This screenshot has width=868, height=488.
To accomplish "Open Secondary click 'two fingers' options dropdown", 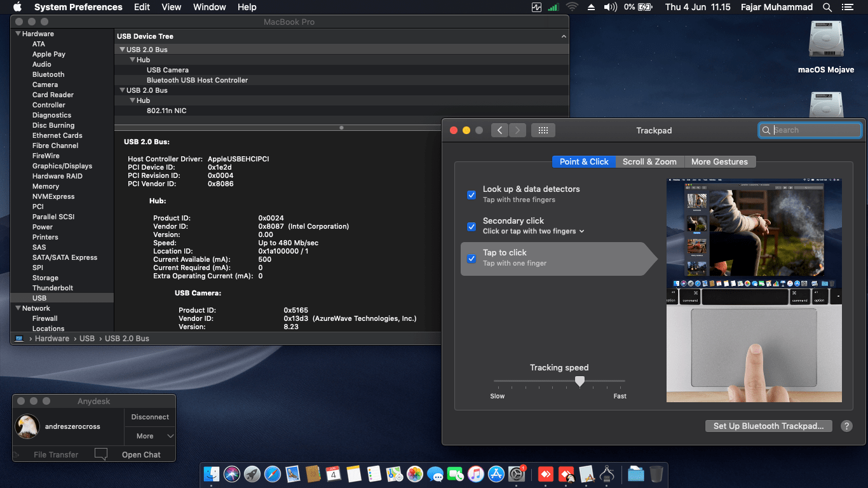I will [x=533, y=231].
